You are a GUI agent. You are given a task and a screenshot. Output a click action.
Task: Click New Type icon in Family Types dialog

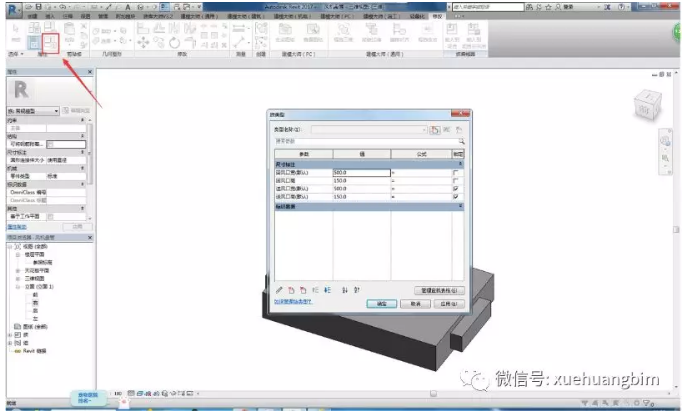(434, 130)
